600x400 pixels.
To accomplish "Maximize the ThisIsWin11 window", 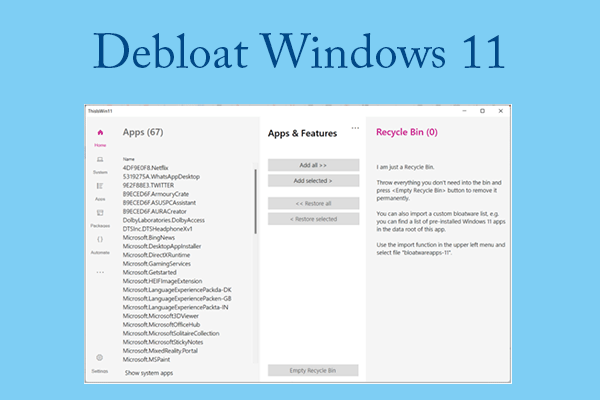I will [483, 111].
